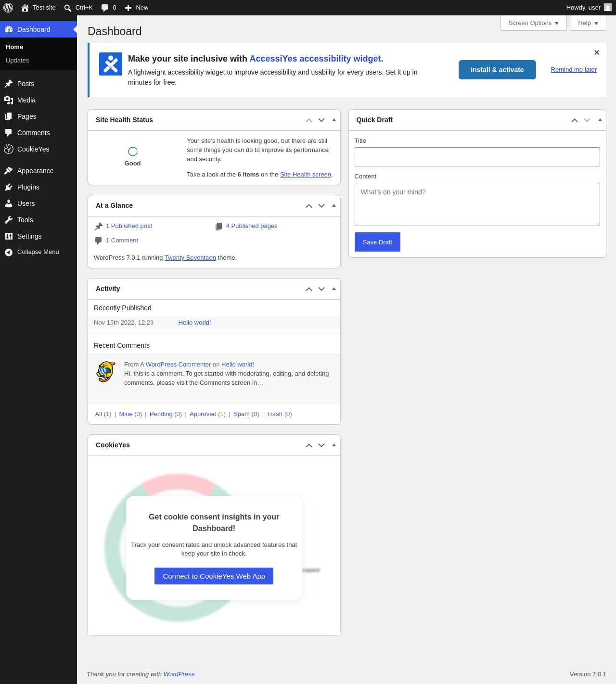Open 1 Comment link in At a Glance
This screenshot has width=616, height=684.
point(122,241)
